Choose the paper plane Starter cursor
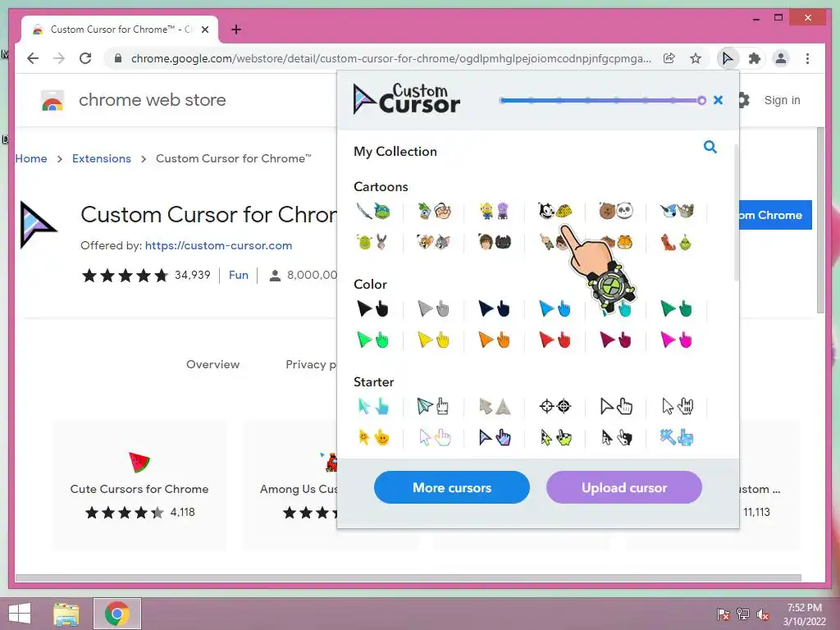 click(435, 407)
